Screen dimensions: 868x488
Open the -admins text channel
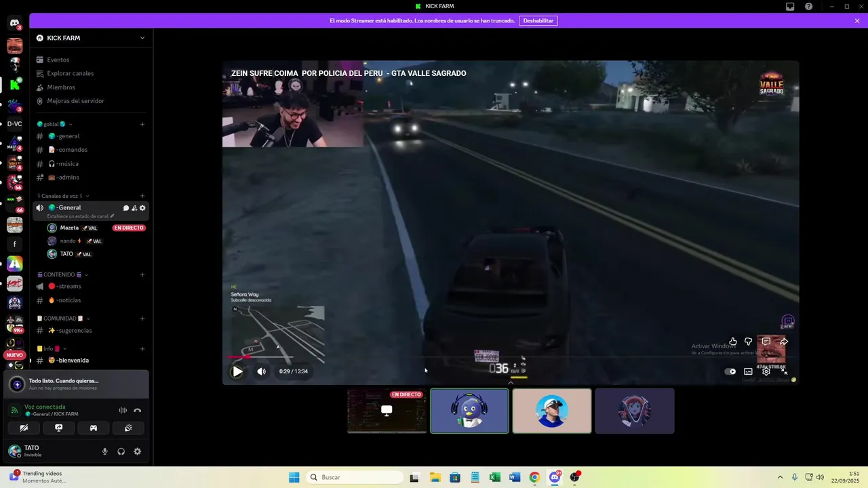[90, 178]
